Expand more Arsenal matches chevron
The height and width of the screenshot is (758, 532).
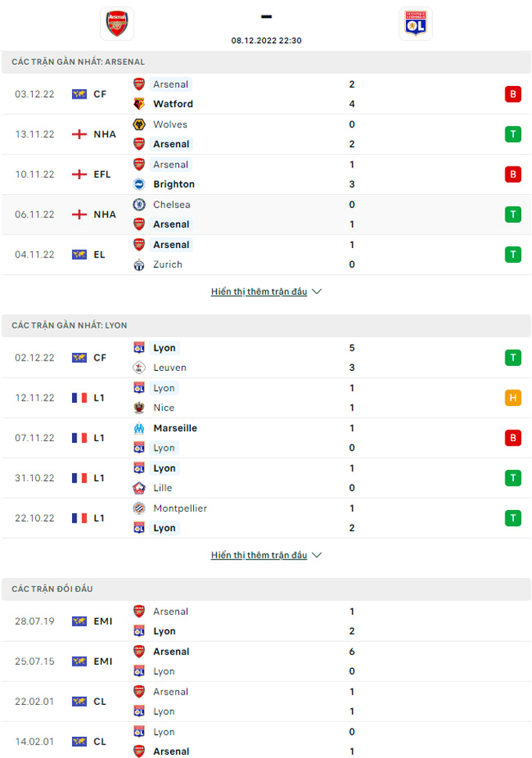click(x=317, y=292)
